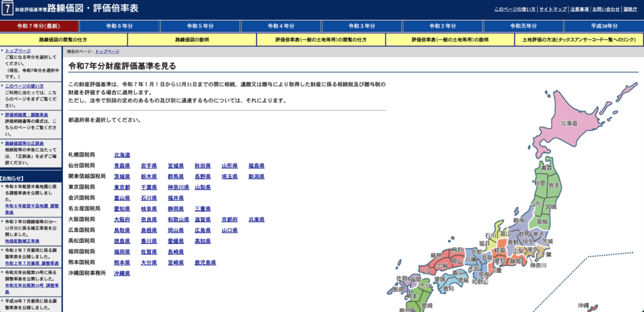Open 土地評価の方法 Tax Answer link menu

click(x=579, y=40)
